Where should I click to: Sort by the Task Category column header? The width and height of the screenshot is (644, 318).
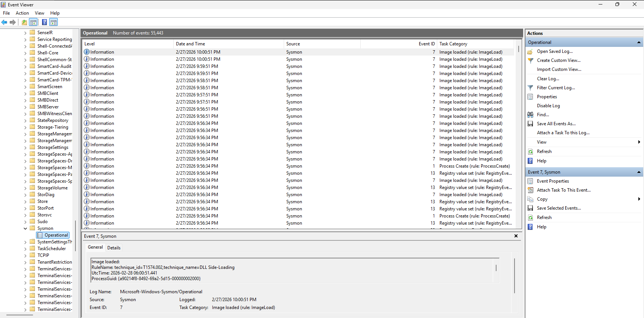pos(475,44)
